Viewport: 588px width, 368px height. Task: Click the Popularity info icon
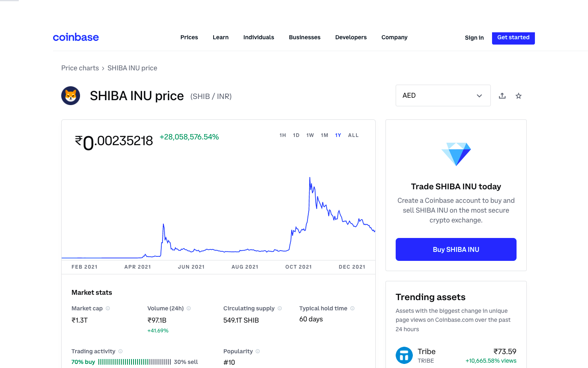tap(258, 351)
